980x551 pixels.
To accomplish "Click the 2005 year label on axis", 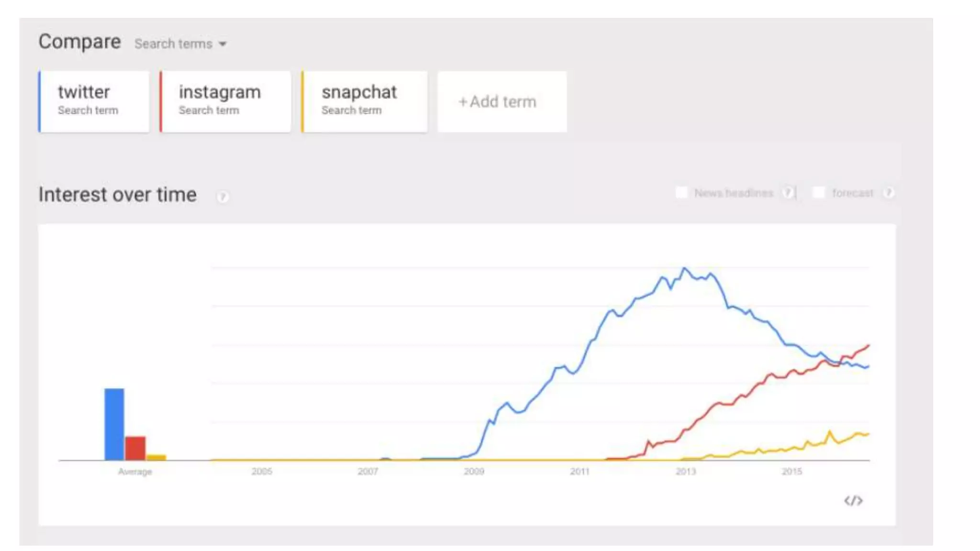I will [262, 472].
